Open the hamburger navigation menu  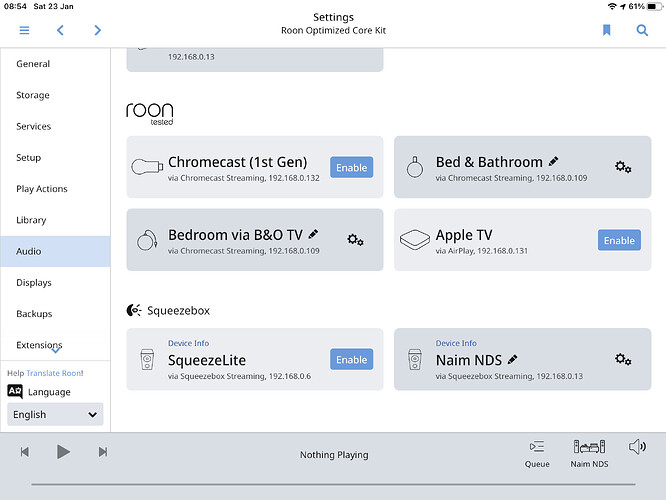point(24,30)
